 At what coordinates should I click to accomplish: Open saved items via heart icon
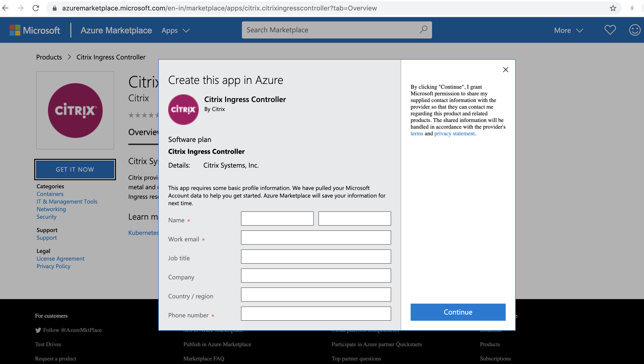click(610, 30)
